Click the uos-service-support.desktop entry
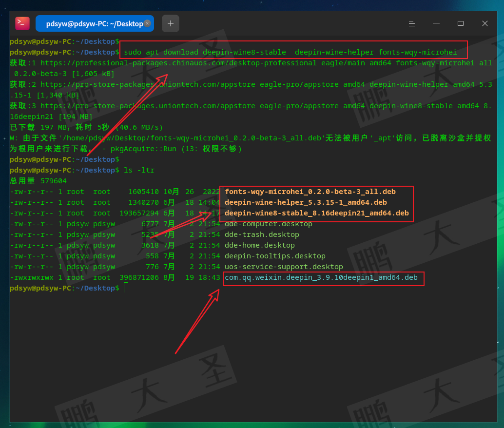The width and height of the screenshot is (504, 428). (x=284, y=267)
